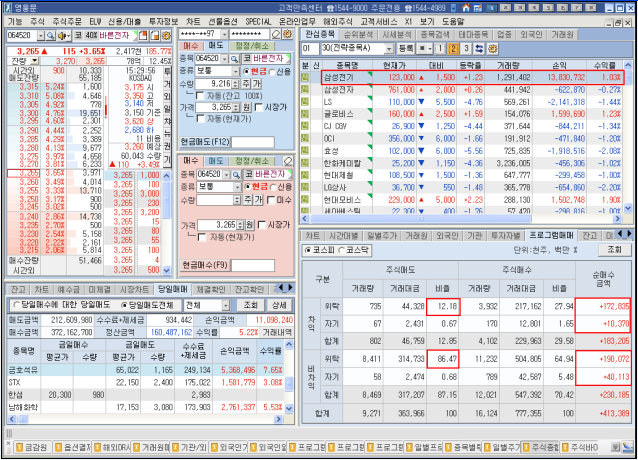Click the home icon in the title bar
Viewport: 638px width, 460px height.
[466, 8]
